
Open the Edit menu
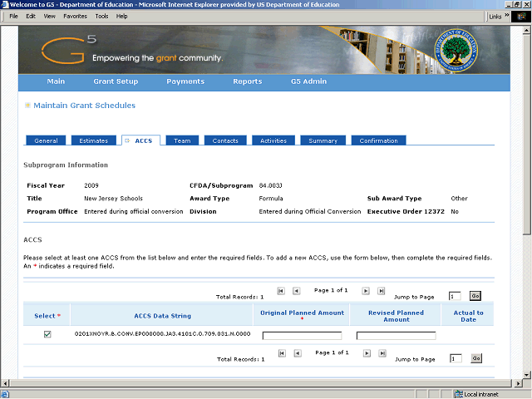[31, 16]
